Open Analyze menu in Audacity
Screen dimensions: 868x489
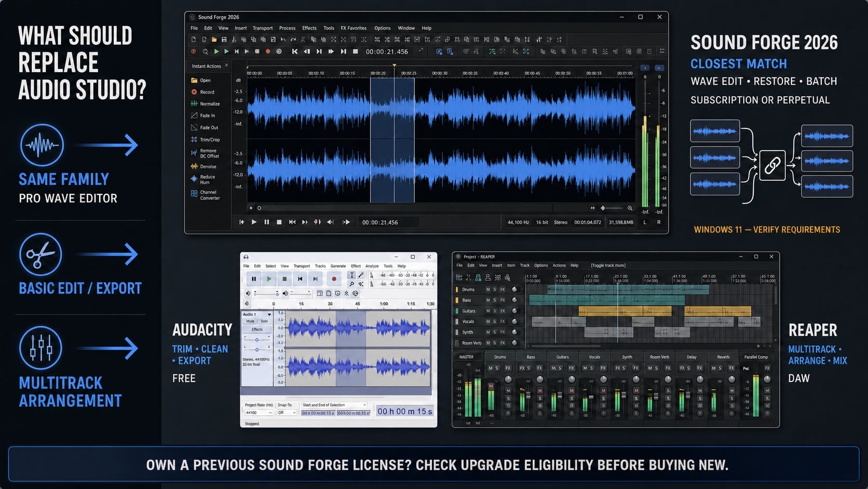click(x=372, y=266)
